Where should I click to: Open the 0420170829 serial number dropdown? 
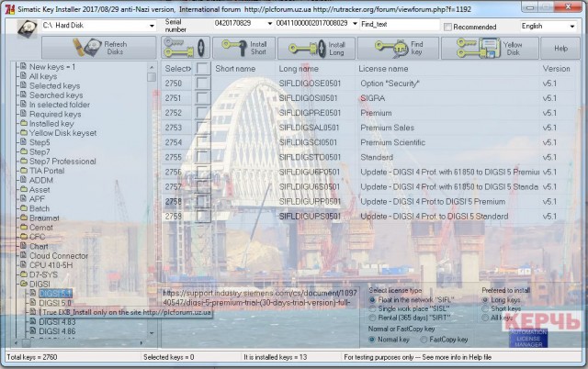269,24
